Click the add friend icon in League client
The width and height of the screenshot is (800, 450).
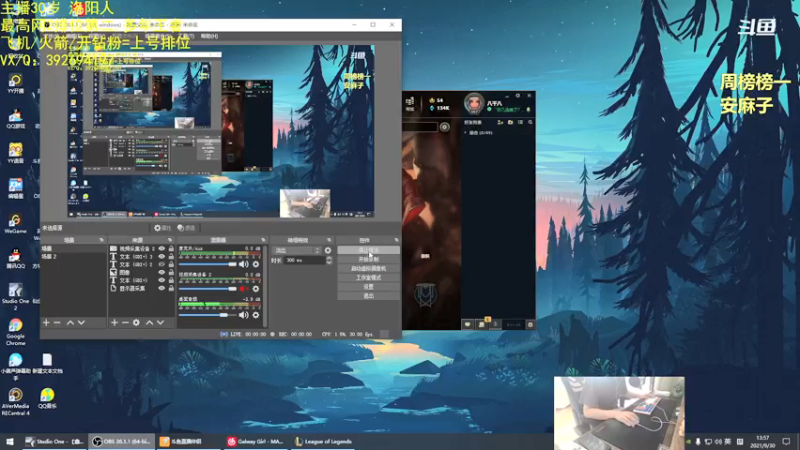pyautogui.click(x=500, y=122)
